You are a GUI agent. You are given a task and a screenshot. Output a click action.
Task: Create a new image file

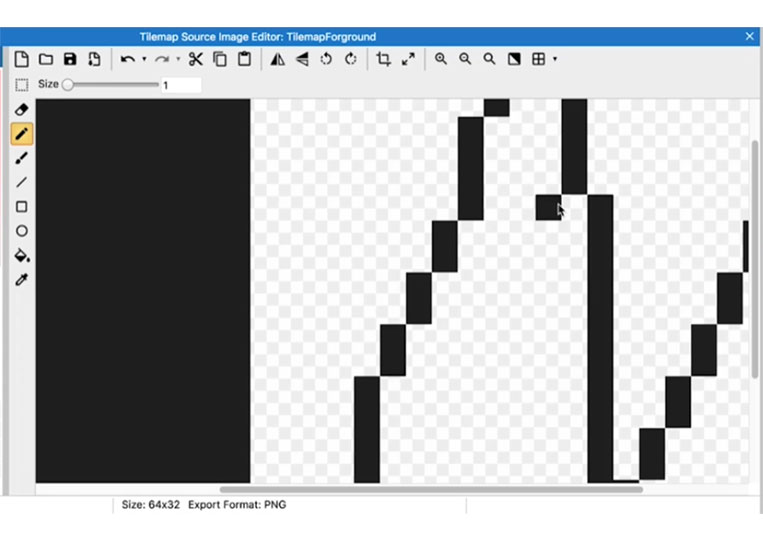pos(21,59)
